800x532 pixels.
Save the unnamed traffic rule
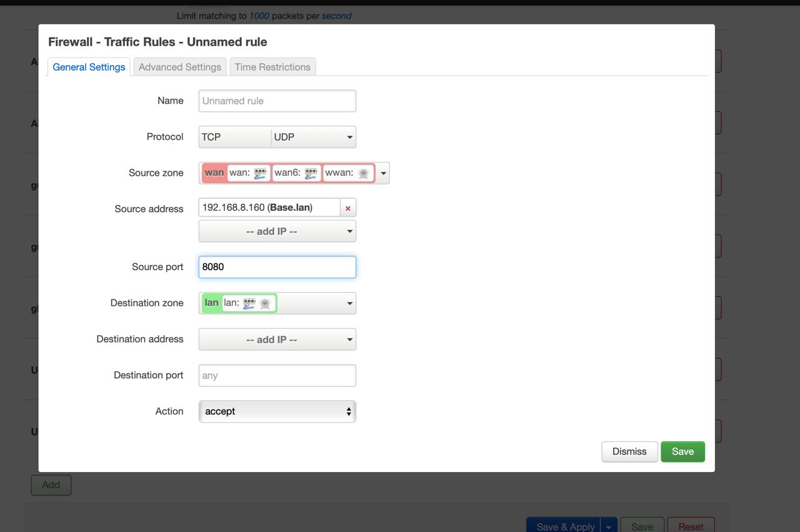click(682, 451)
